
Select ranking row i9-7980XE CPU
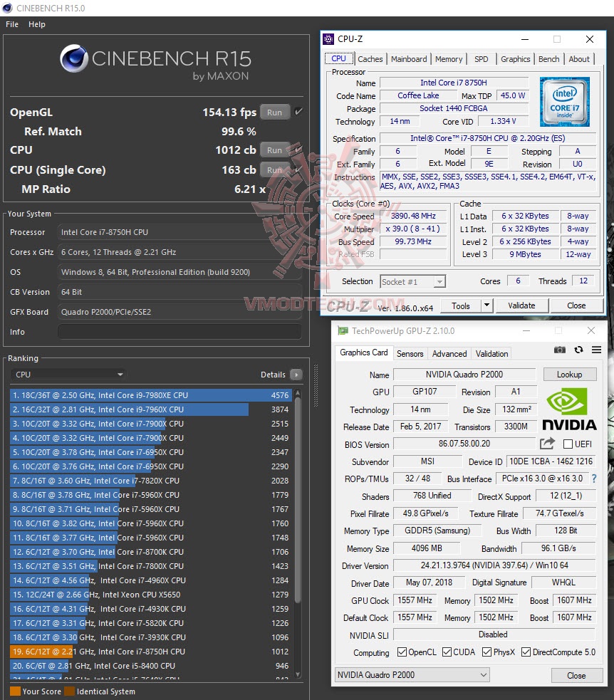(x=151, y=395)
